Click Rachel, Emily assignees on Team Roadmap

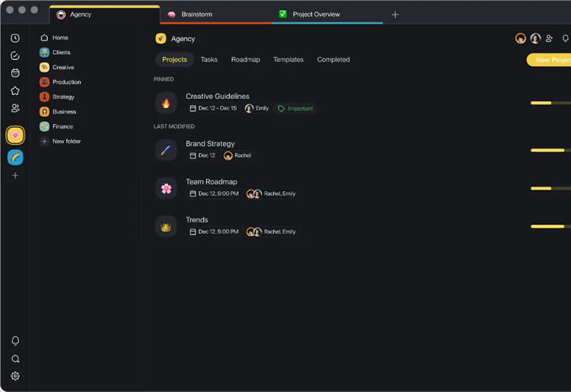[x=271, y=193]
